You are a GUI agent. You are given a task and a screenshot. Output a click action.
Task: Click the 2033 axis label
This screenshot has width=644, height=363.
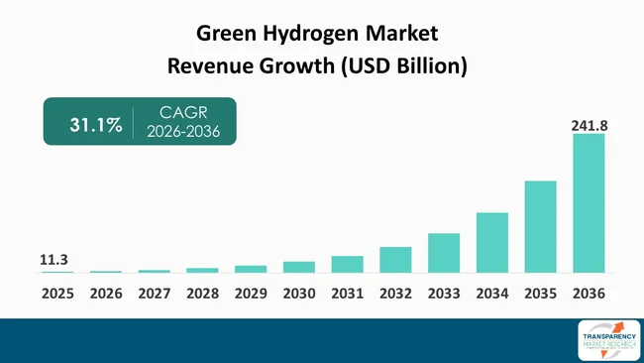pyautogui.click(x=444, y=294)
